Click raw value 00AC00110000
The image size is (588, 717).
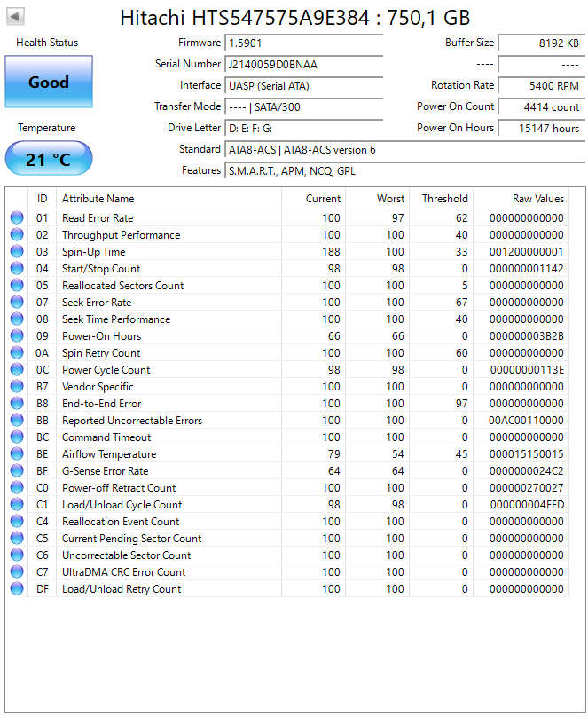(x=526, y=421)
